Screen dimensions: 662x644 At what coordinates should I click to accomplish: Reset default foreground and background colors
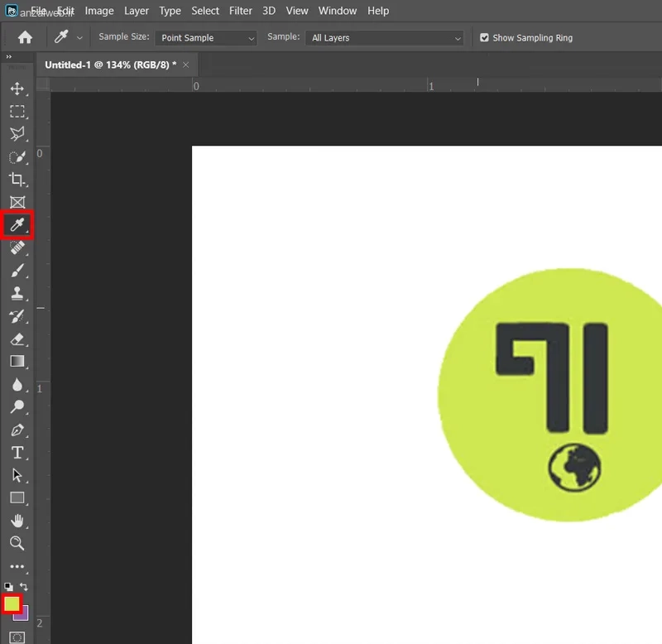8,587
